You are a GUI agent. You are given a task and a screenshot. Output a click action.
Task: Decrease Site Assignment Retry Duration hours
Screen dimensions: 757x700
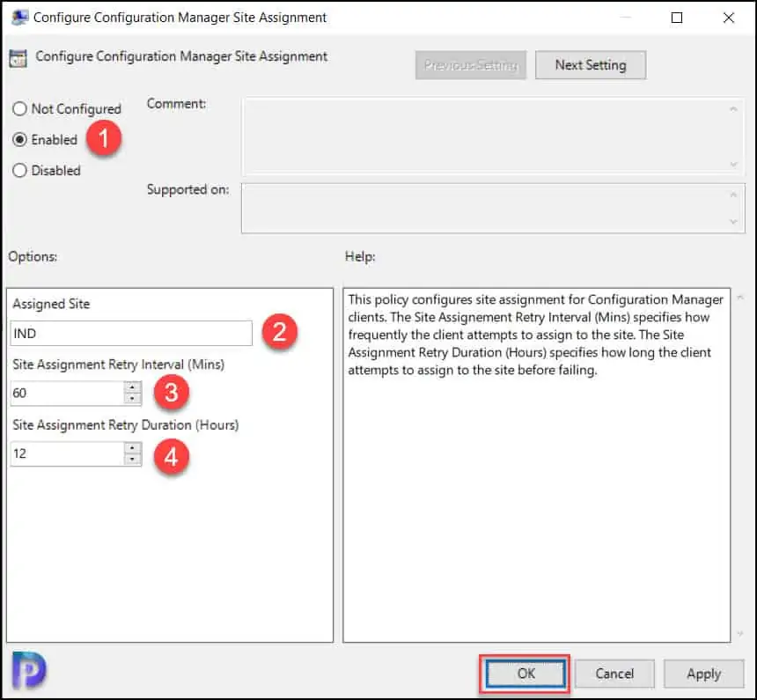133,459
